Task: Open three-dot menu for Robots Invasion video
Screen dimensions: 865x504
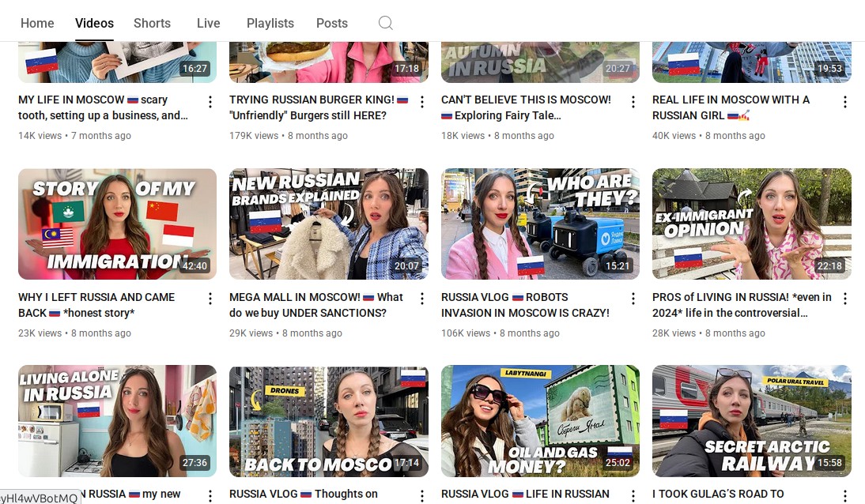Action: pos(633,299)
